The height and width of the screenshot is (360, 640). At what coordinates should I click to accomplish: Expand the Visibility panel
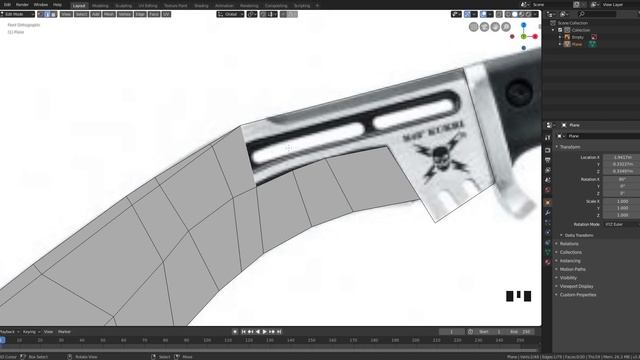(x=568, y=278)
